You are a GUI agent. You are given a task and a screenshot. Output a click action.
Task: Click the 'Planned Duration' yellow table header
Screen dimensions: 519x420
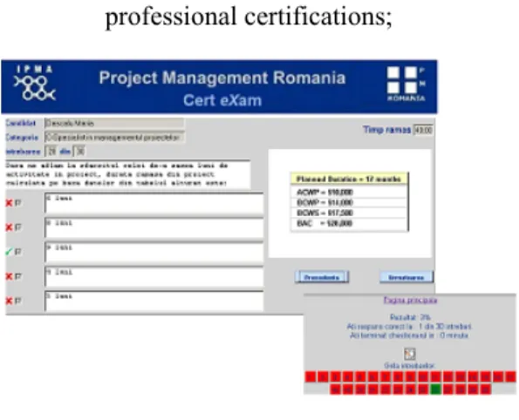pos(349,179)
